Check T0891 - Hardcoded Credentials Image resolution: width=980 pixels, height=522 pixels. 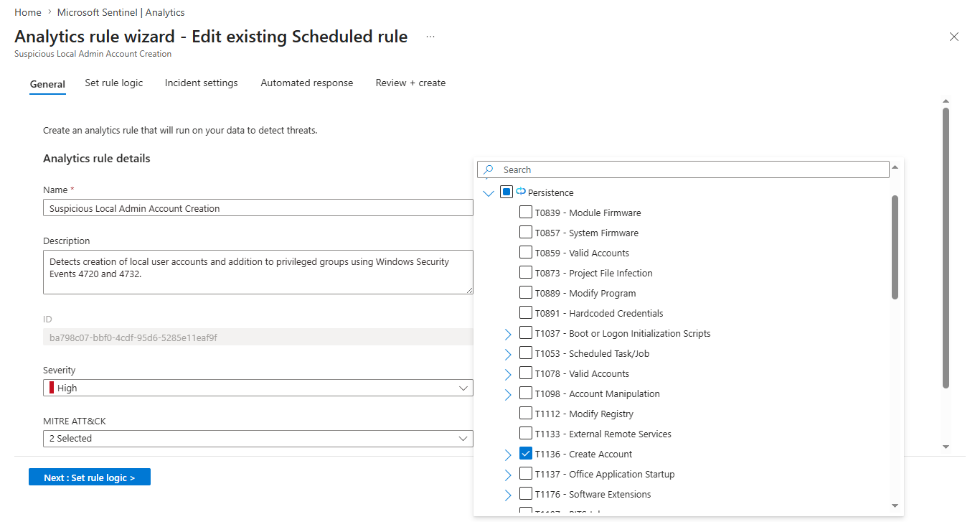pos(526,312)
